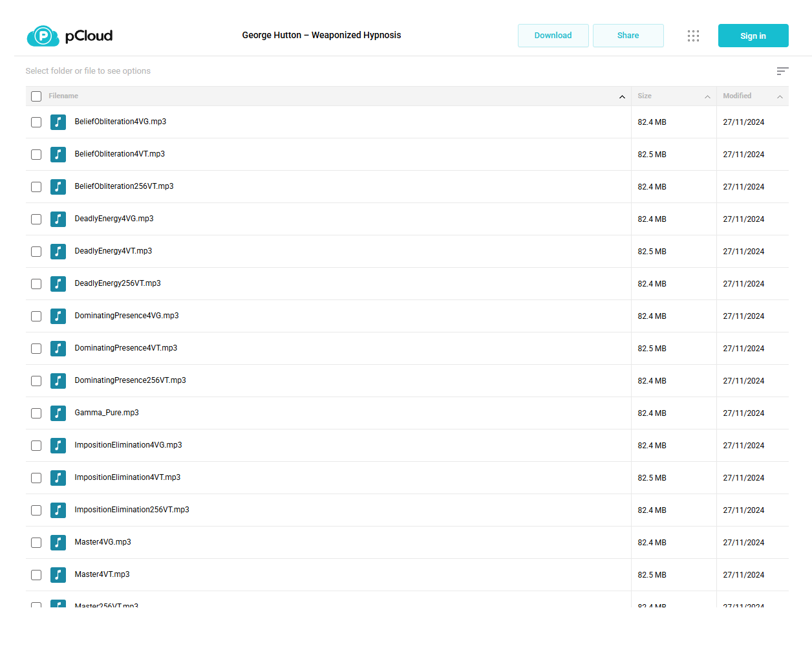Click music icon for Master4VG.mp3
This screenshot has width=812, height=652.
point(58,542)
